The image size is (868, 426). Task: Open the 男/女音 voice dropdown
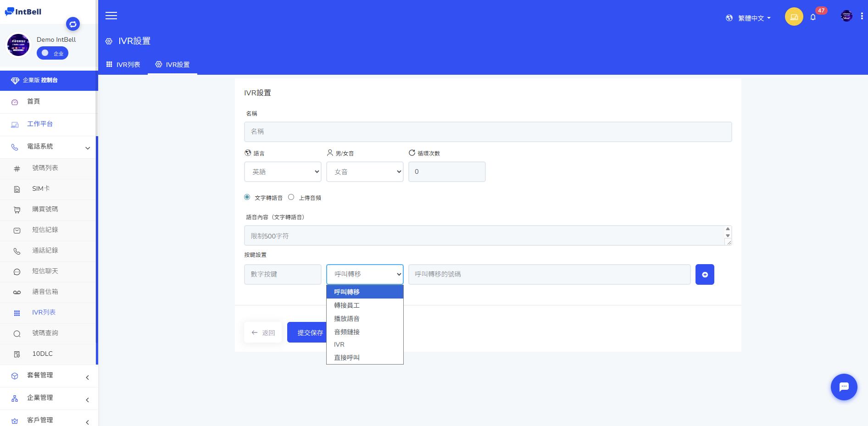coord(365,172)
